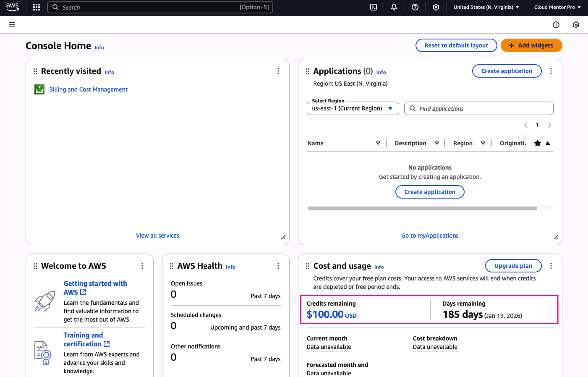The width and height of the screenshot is (588, 377).
Task: Click Applications widget resize corner icon
Action: (556, 237)
